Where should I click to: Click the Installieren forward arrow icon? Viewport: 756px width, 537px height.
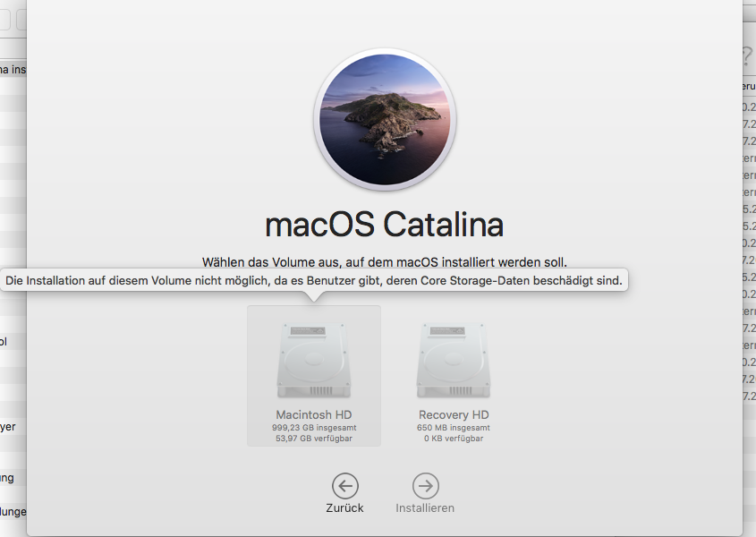pyautogui.click(x=425, y=486)
